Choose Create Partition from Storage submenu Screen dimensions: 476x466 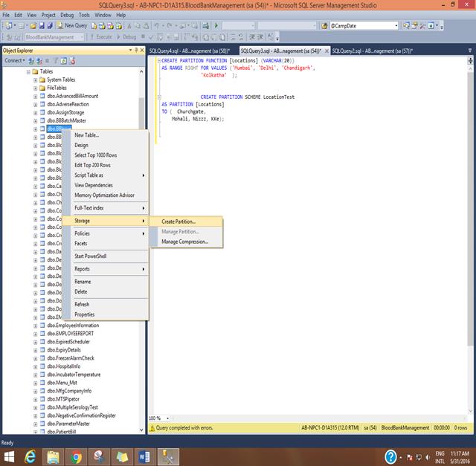pos(178,221)
